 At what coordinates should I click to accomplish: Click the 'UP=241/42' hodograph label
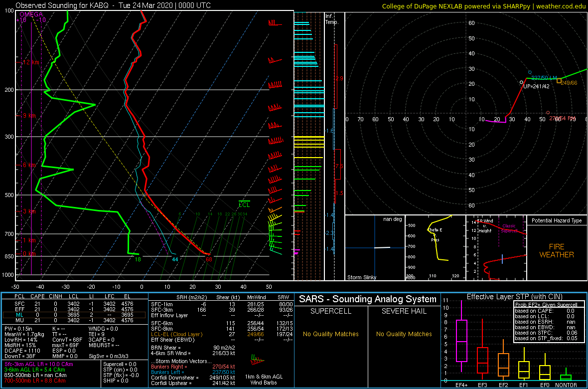(536, 86)
